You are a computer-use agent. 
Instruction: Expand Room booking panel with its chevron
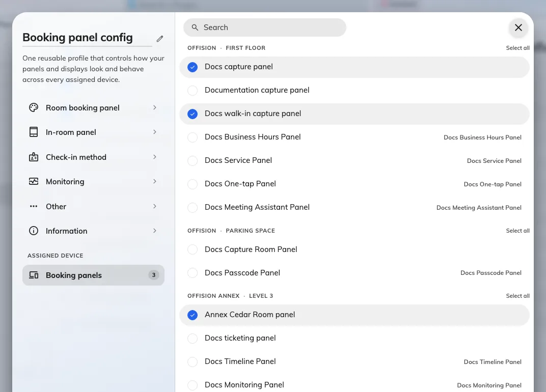155,107
